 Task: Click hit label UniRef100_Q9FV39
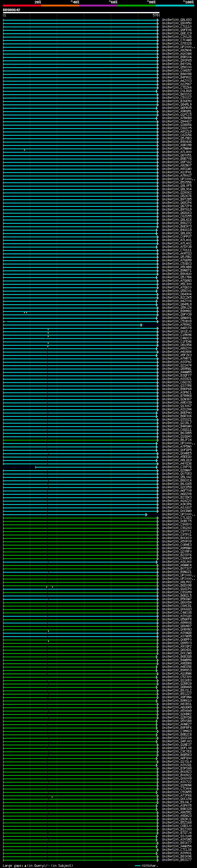(177, 314)
